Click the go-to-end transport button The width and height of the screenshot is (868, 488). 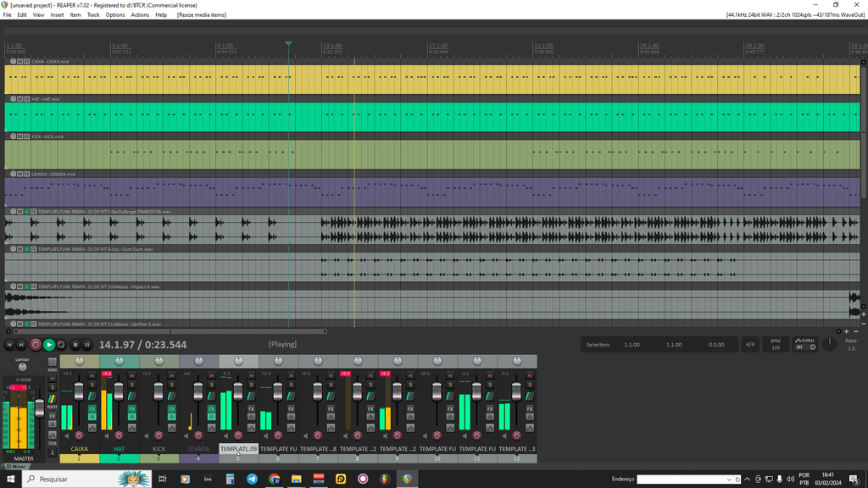point(21,345)
